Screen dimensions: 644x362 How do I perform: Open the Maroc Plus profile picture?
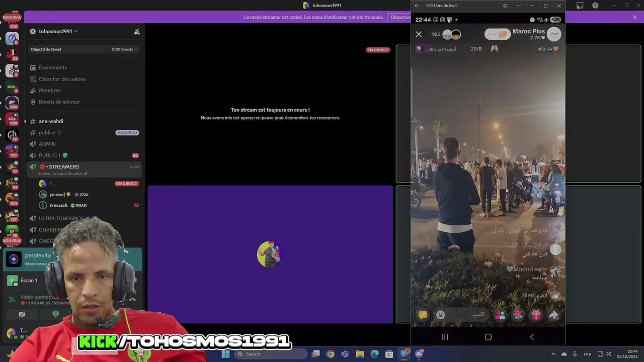[554, 34]
